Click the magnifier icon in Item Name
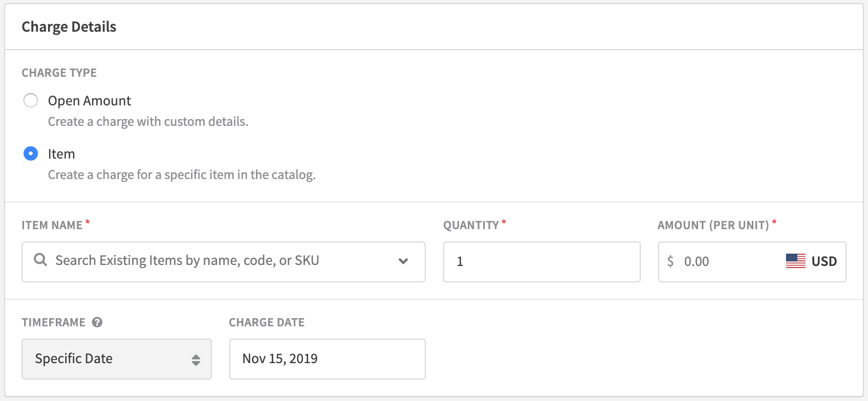 [40, 260]
